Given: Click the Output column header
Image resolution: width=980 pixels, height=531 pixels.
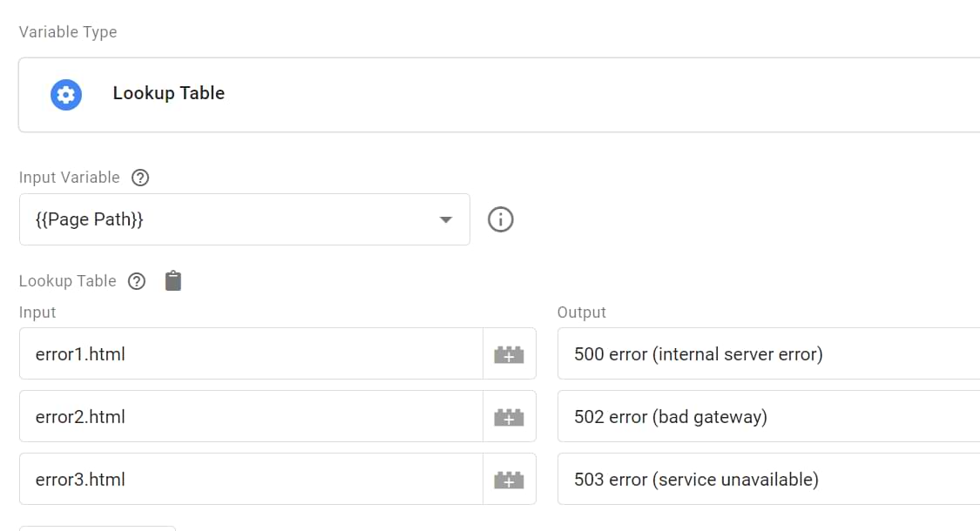Looking at the screenshot, I should point(582,312).
